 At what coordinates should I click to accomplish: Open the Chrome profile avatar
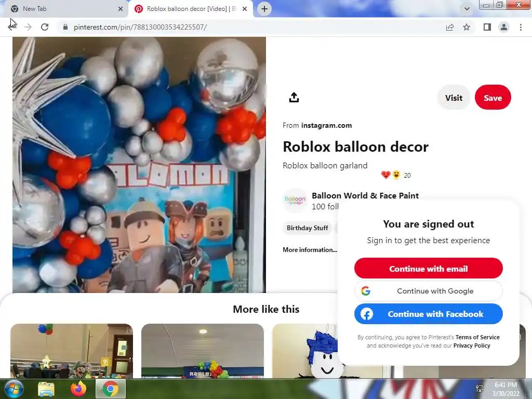[x=504, y=27]
